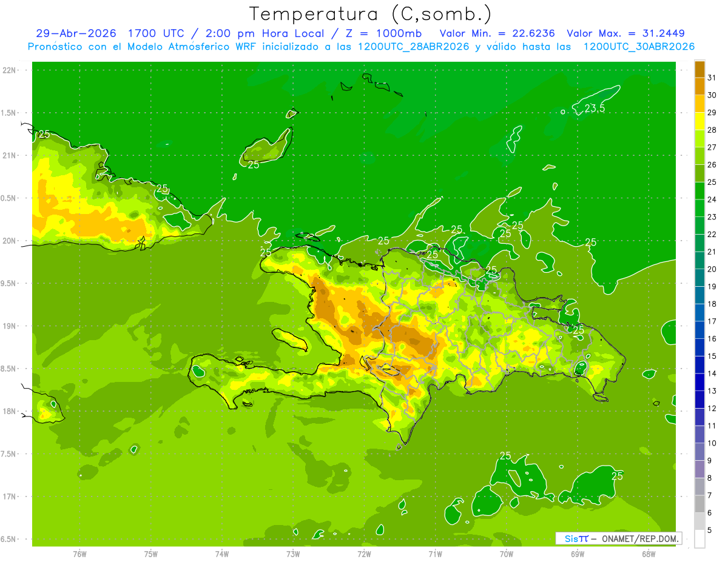The image size is (728, 562).
Task: Click the Valor Min. = 22.6236 text
Action: click(497, 33)
